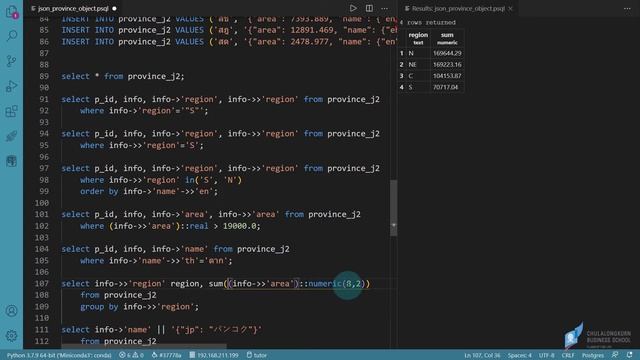640x360 pixels.
Task: Open the notifications bell
Action: coord(629,355)
